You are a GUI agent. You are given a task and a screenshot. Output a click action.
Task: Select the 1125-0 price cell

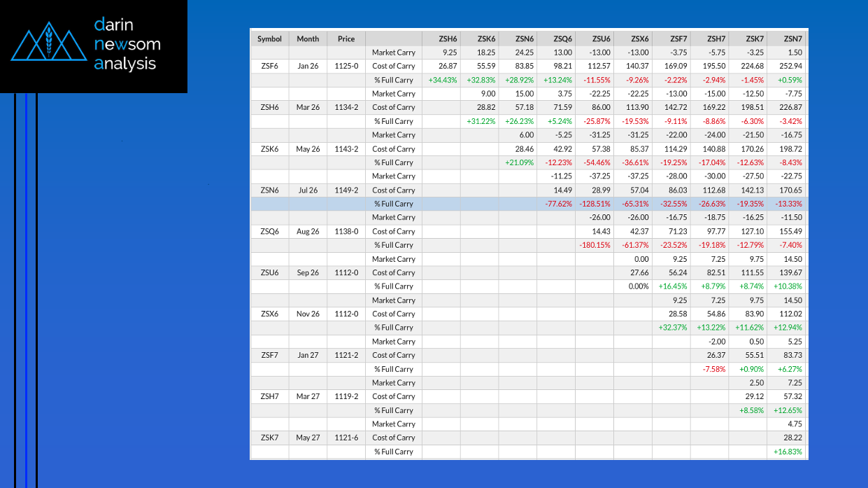(346, 67)
